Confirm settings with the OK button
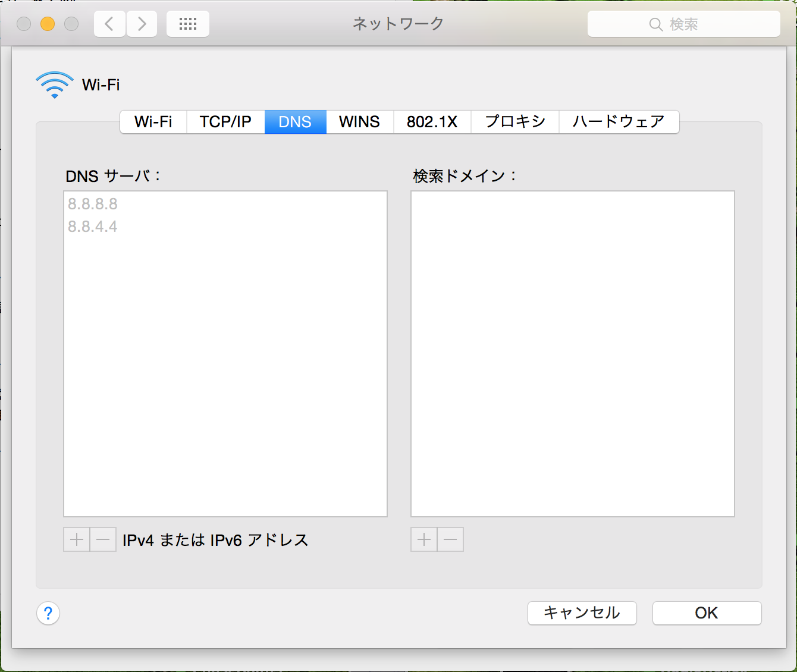This screenshot has width=797, height=672. [x=707, y=613]
